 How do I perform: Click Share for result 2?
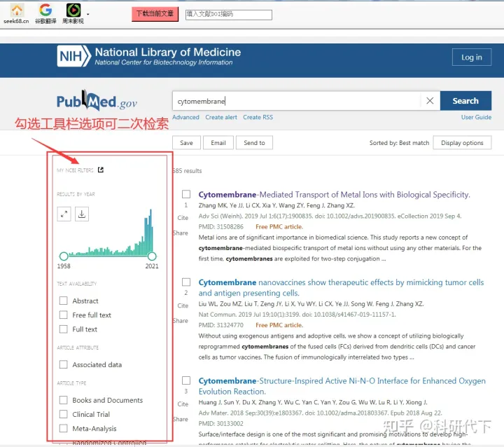(181, 321)
